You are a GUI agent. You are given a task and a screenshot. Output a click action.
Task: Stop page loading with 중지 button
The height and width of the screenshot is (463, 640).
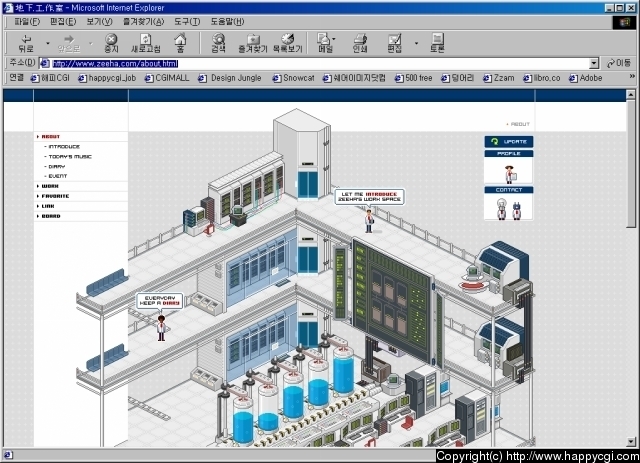click(x=111, y=43)
